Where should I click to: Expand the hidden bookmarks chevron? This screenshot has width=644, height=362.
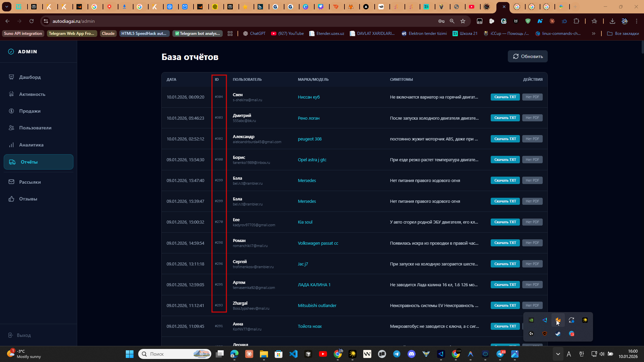pos(593,34)
